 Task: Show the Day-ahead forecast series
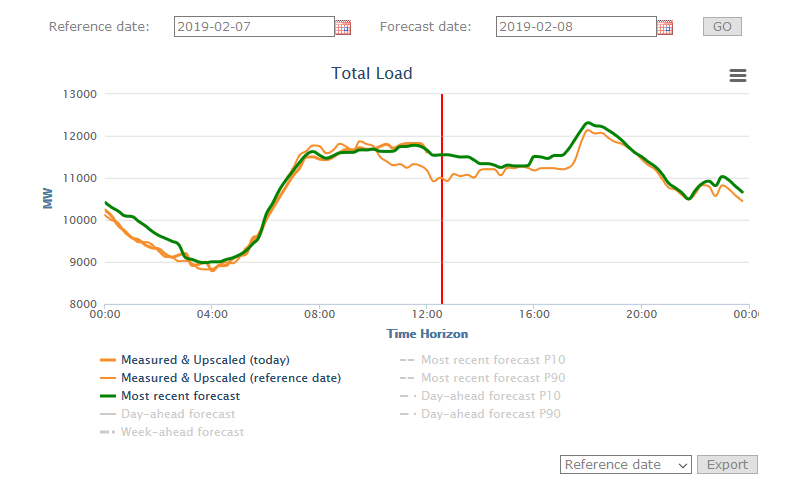coord(178,414)
